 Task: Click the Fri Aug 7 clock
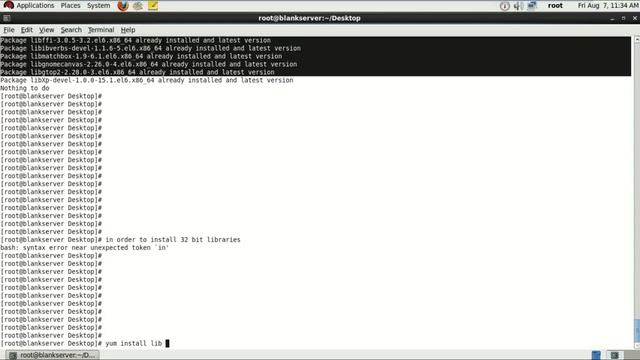point(608,5)
